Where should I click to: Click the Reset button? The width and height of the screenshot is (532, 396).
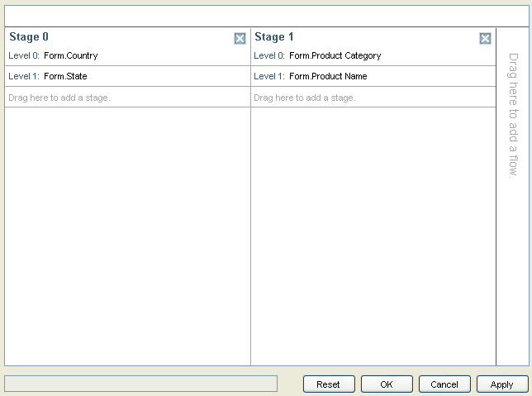pyautogui.click(x=329, y=384)
